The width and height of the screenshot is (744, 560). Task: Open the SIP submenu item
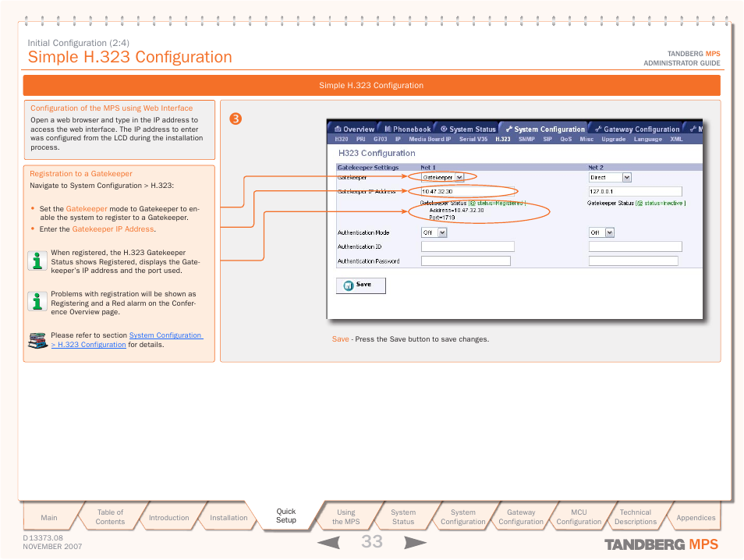(547, 139)
